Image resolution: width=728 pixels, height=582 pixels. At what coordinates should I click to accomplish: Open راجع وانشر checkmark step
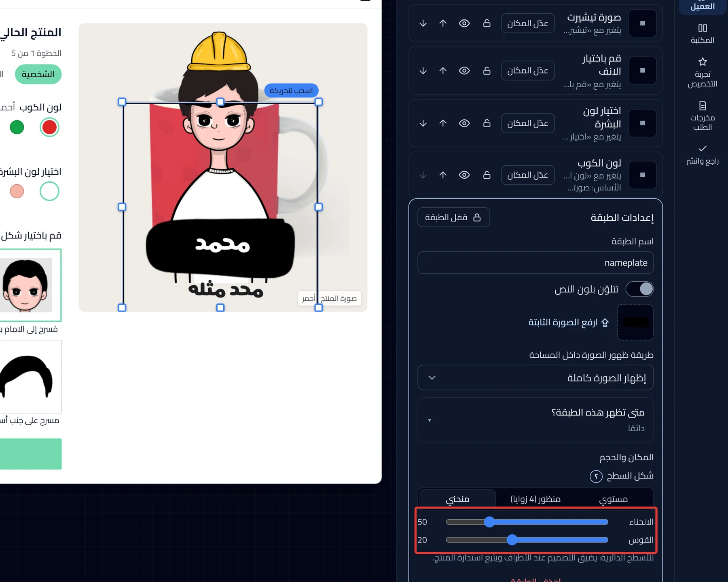pyautogui.click(x=703, y=155)
